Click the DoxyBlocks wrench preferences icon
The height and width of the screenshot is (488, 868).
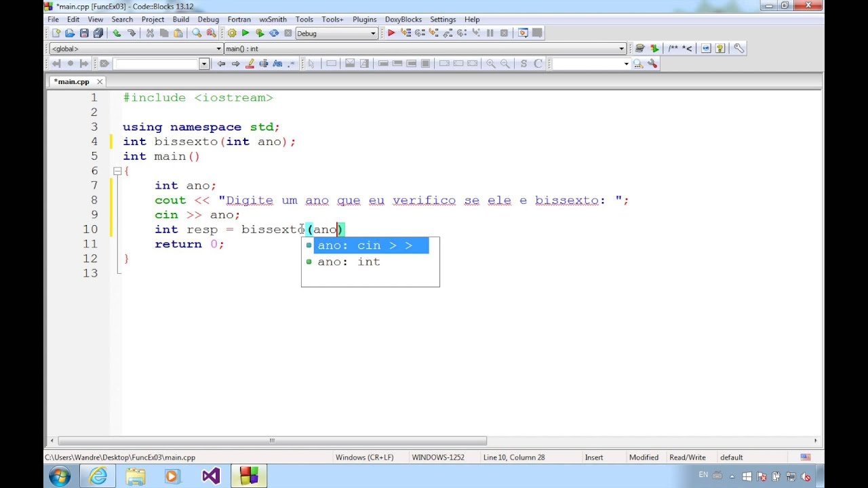pyautogui.click(x=738, y=48)
